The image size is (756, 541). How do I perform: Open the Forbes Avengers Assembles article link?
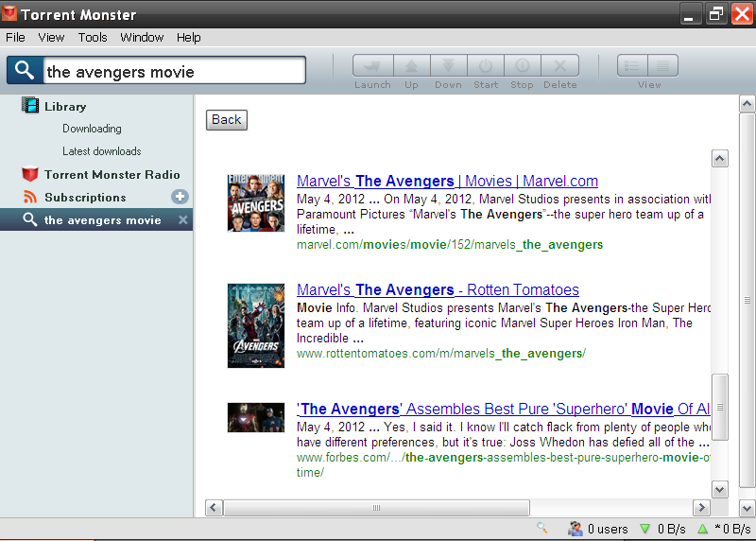click(504, 409)
